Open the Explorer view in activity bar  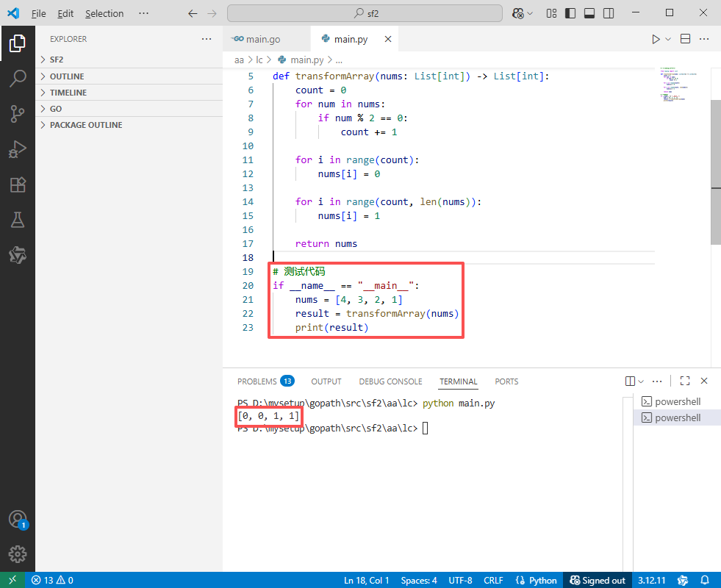pos(18,43)
